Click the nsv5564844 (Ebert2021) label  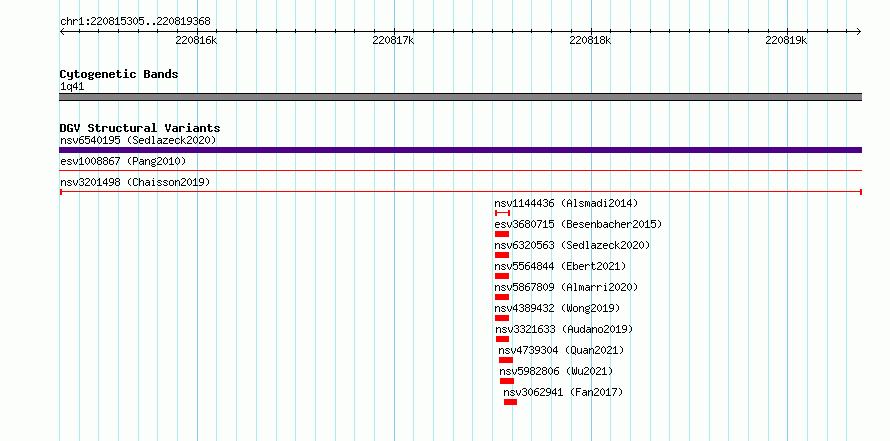560,266
